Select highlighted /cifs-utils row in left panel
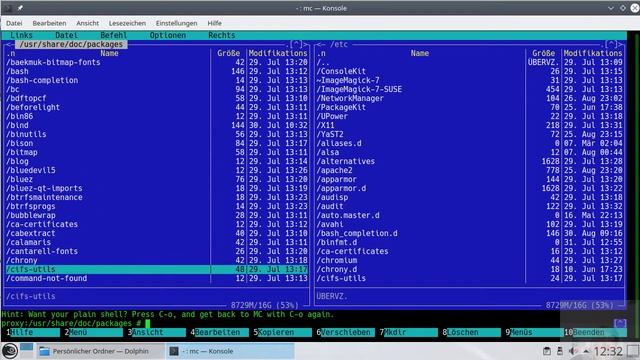 (157, 269)
